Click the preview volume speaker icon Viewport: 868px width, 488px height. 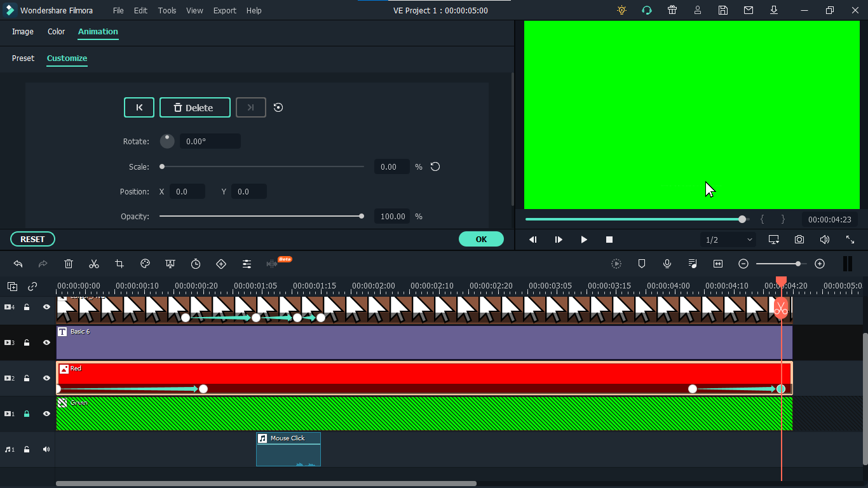(x=825, y=240)
